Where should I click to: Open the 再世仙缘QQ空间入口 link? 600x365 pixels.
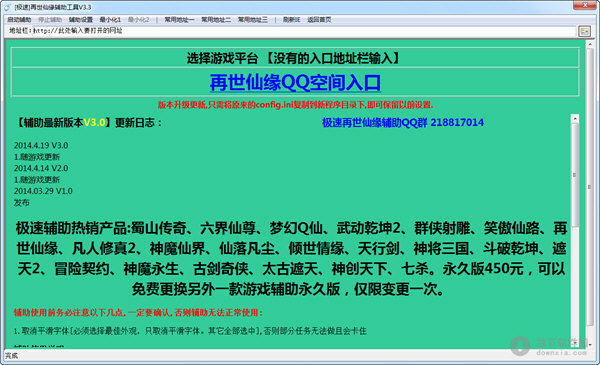[295, 82]
